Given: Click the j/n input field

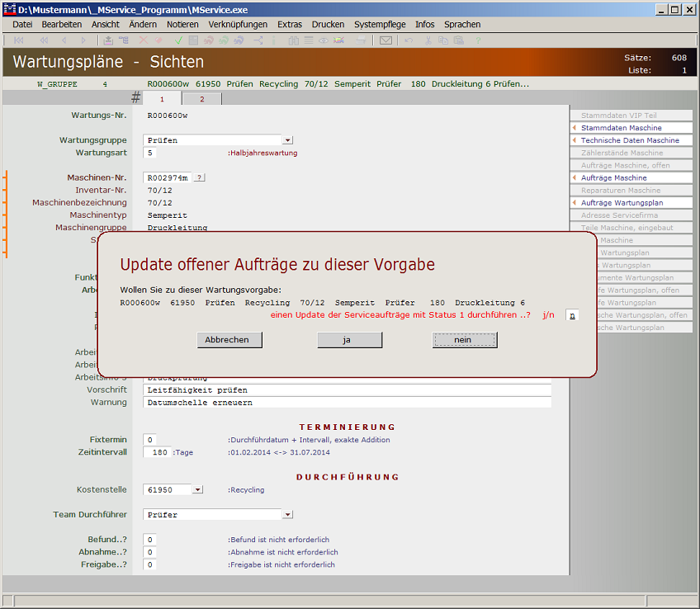Looking at the screenshot, I should [x=572, y=315].
